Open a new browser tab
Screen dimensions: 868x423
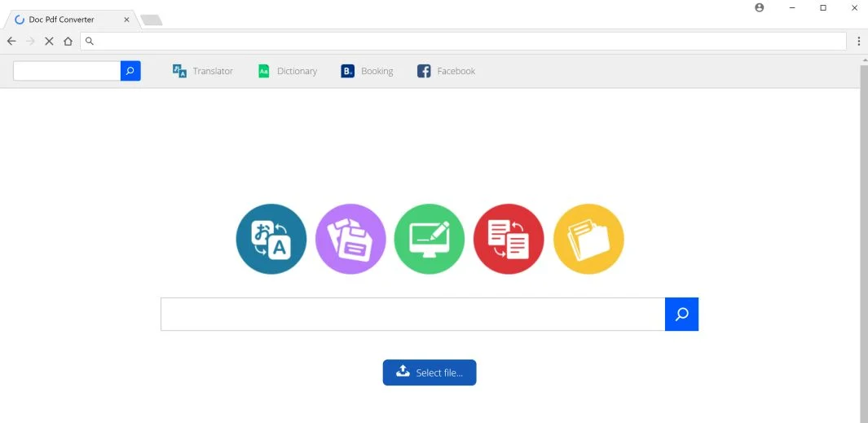pyautogui.click(x=151, y=20)
